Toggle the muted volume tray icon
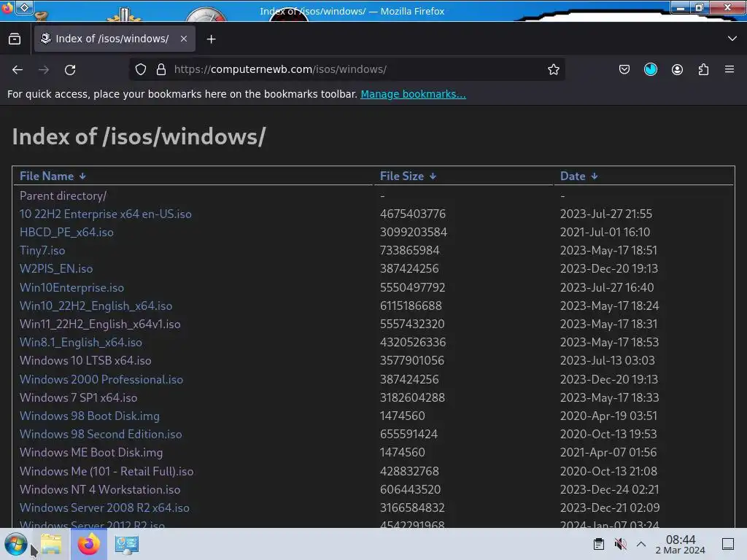The height and width of the screenshot is (560, 747). tap(620, 544)
